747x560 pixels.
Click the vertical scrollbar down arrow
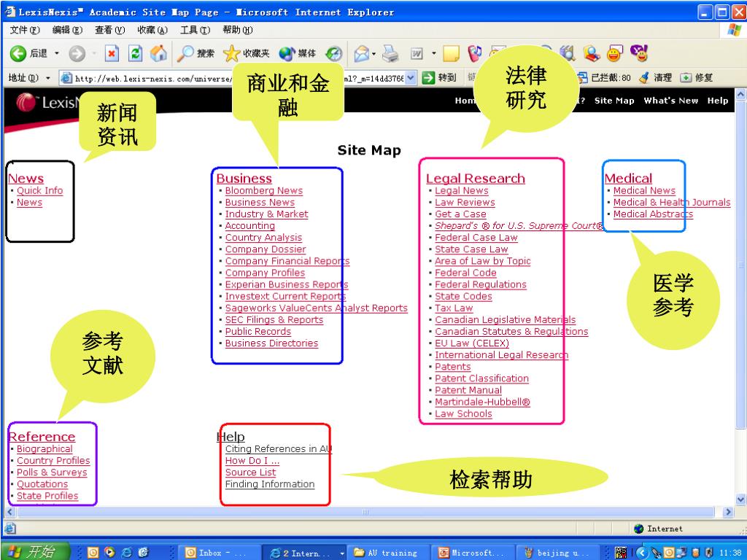tap(741, 499)
